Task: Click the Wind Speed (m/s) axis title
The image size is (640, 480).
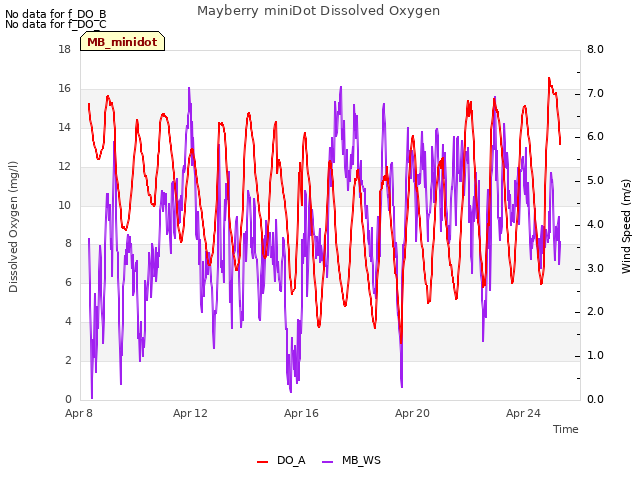Action: (x=626, y=227)
